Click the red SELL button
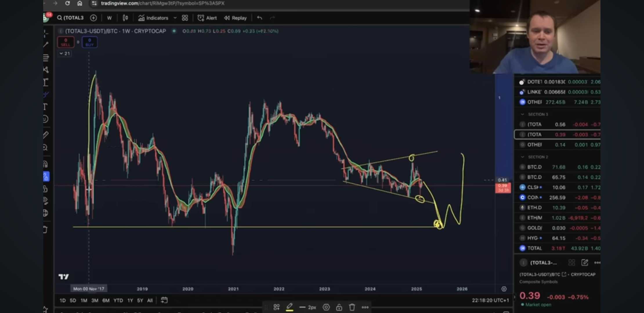 (x=66, y=42)
